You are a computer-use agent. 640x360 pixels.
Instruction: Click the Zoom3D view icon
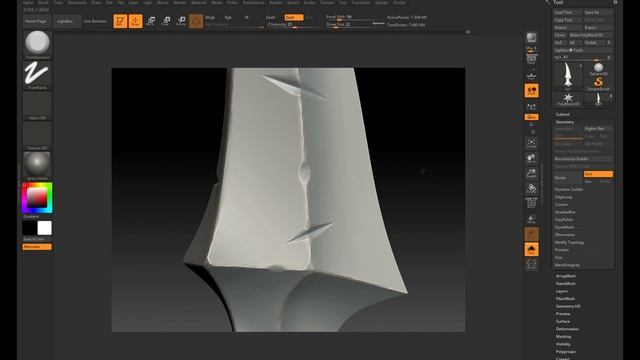[x=531, y=173]
